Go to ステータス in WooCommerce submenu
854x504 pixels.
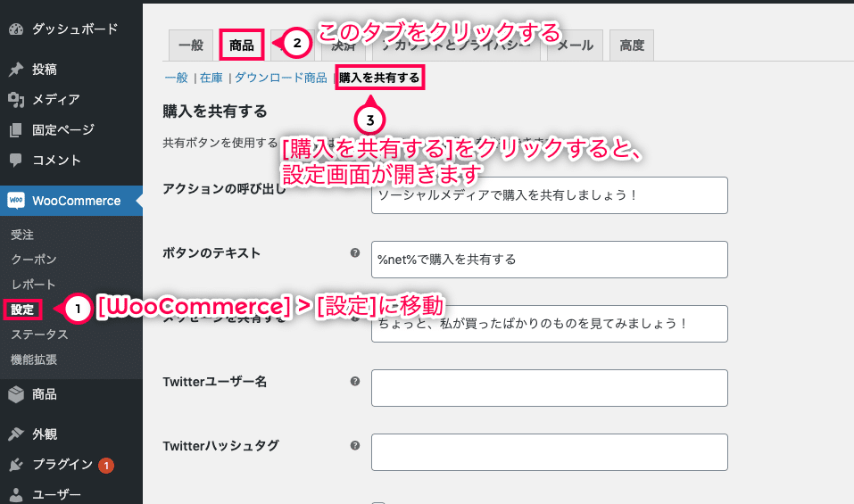click(39, 335)
